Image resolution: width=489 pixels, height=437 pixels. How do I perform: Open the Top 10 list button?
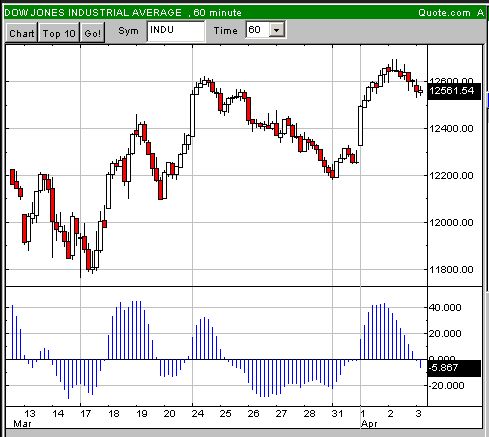(59, 33)
